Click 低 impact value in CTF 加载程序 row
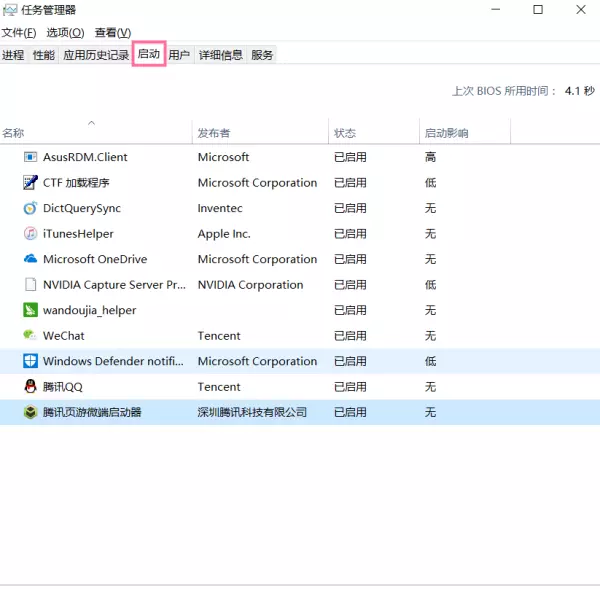 pyautogui.click(x=430, y=183)
